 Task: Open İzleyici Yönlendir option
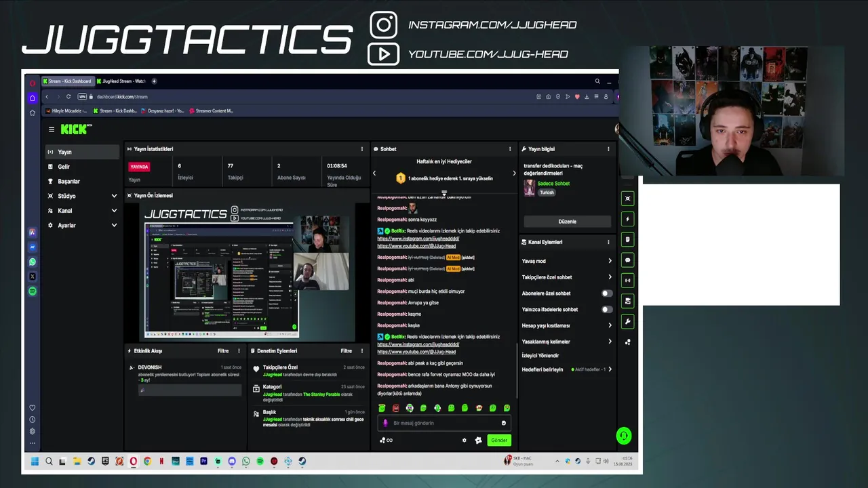coord(540,355)
